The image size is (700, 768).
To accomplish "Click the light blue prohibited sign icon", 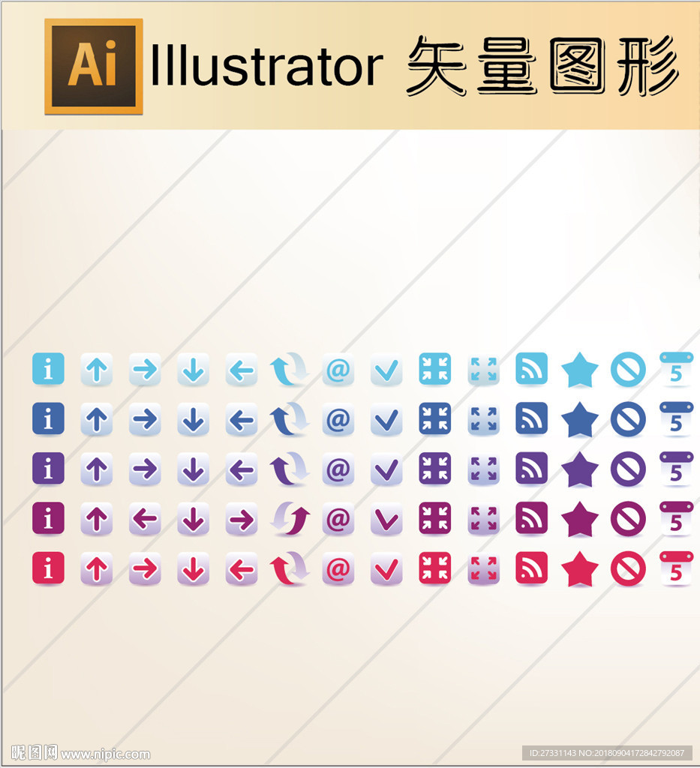I will click(628, 369).
